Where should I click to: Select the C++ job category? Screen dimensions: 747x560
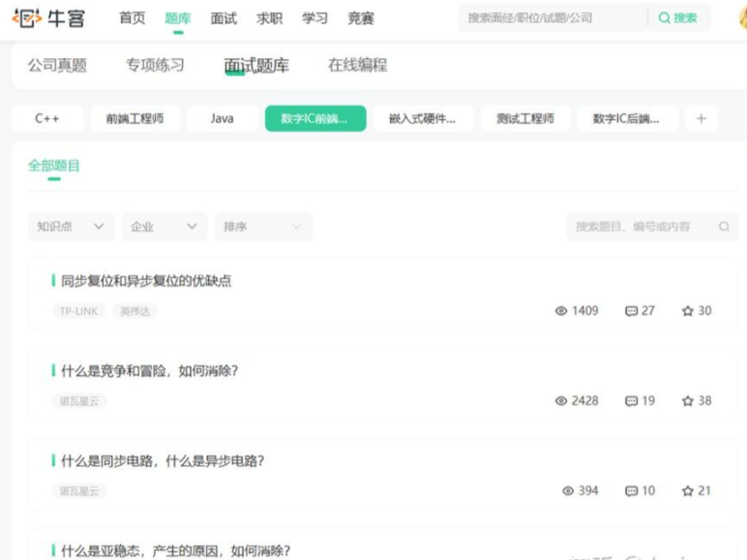point(47,119)
